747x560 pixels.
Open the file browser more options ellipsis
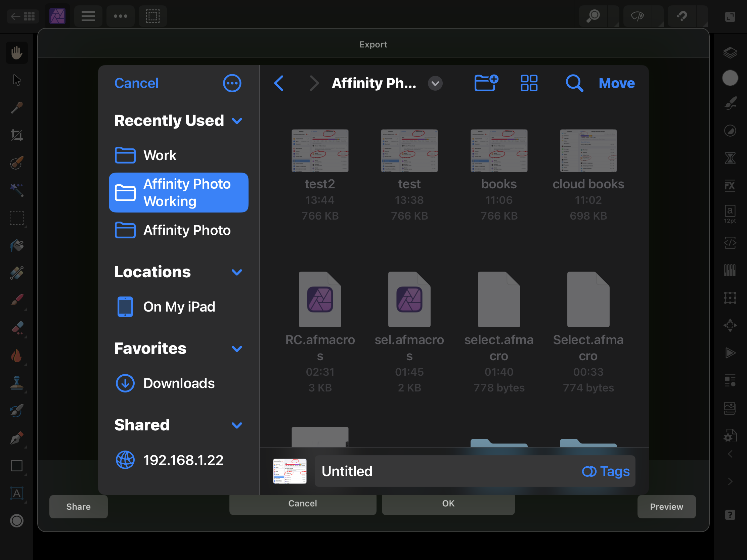coord(232,83)
